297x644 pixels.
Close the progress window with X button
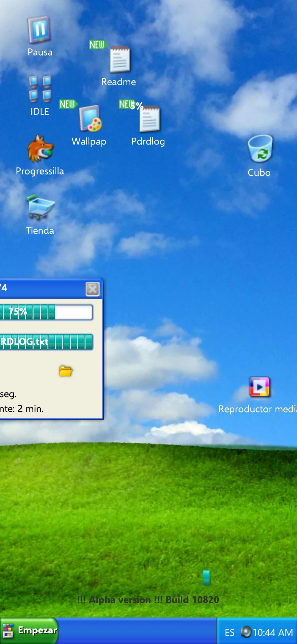[92, 289]
